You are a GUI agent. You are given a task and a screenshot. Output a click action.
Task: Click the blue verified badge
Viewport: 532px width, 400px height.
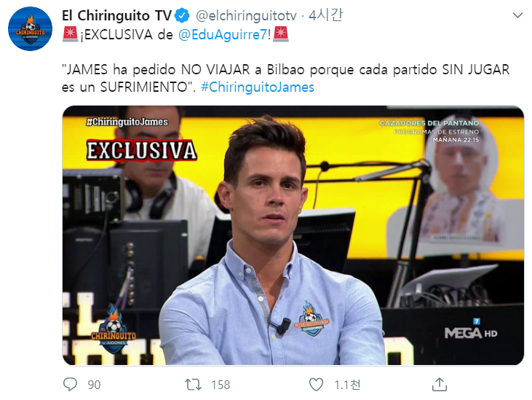pos(182,15)
